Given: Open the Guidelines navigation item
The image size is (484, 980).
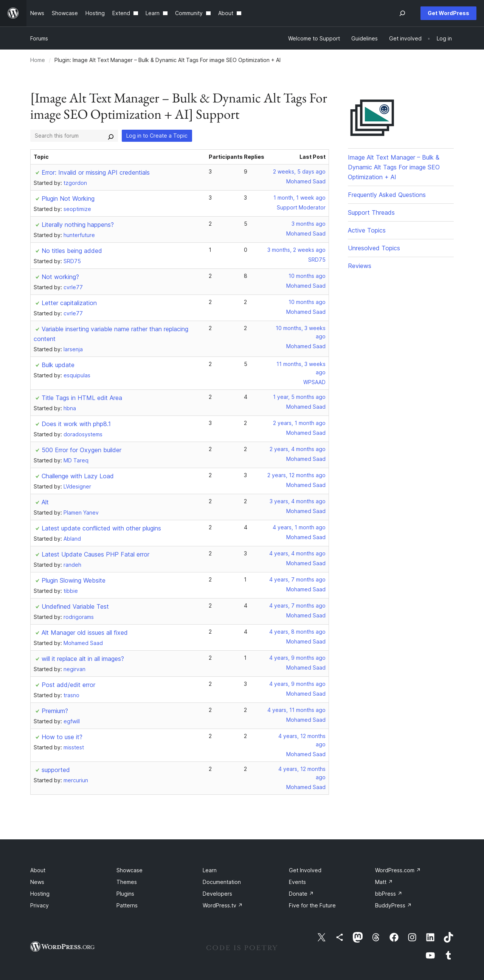Looking at the screenshot, I should click(x=364, y=39).
